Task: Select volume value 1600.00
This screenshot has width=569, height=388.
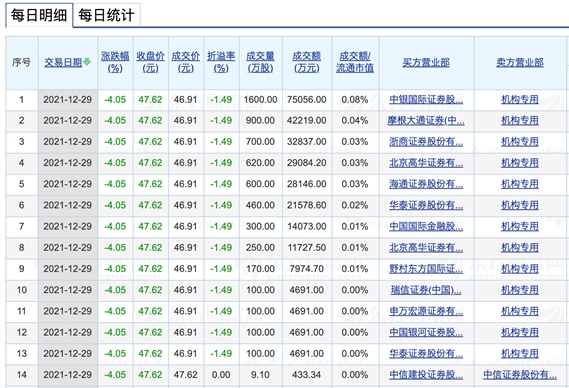Action: [260, 99]
